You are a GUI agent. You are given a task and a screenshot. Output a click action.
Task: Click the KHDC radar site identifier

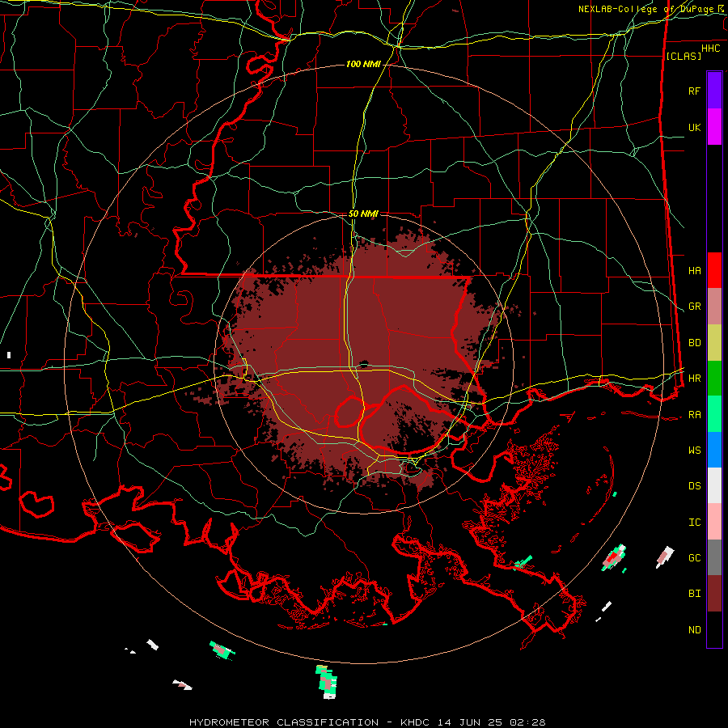tap(416, 722)
